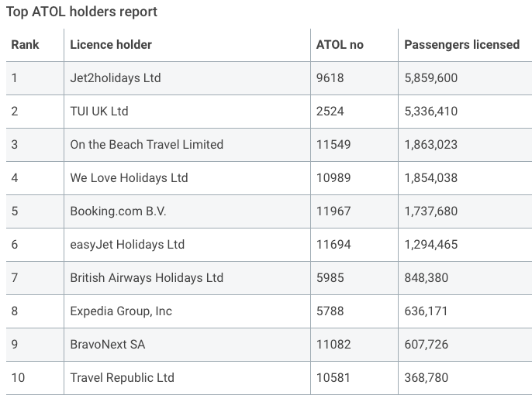Click the ATOL no column header
Screen dimensions: 532x402
pyautogui.click(x=340, y=45)
